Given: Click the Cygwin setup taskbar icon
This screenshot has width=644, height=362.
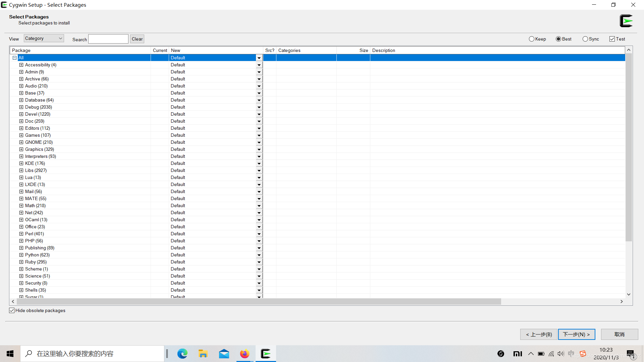Looking at the screenshot, I should [x=266, y=354].
